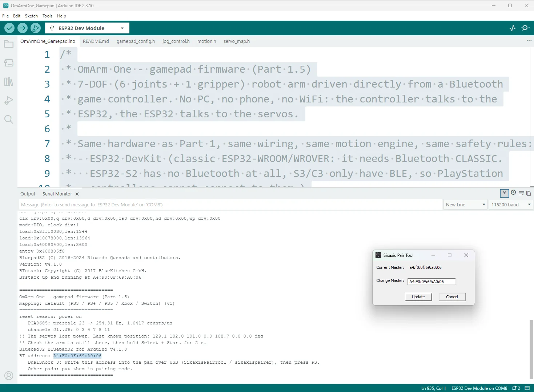This screenshot has height=392, width=534.
Task: Switch to the Output panel tab
Action: (28, 194)
